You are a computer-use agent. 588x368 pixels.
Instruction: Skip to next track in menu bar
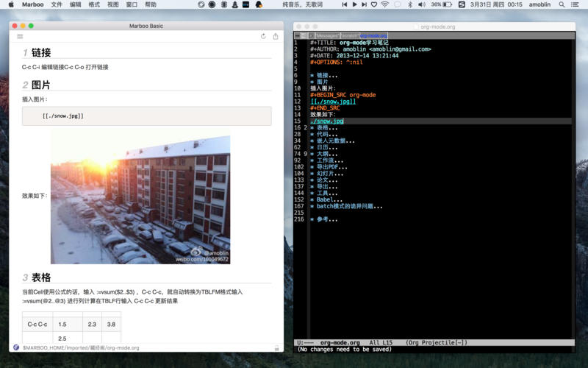[365, 4]
